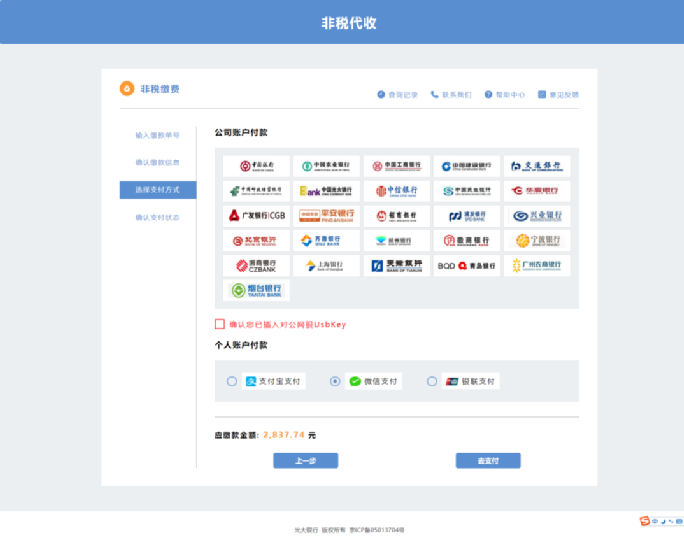Go to 确认支付状态 step
684x545 pixels.
[x=157, y=217]
